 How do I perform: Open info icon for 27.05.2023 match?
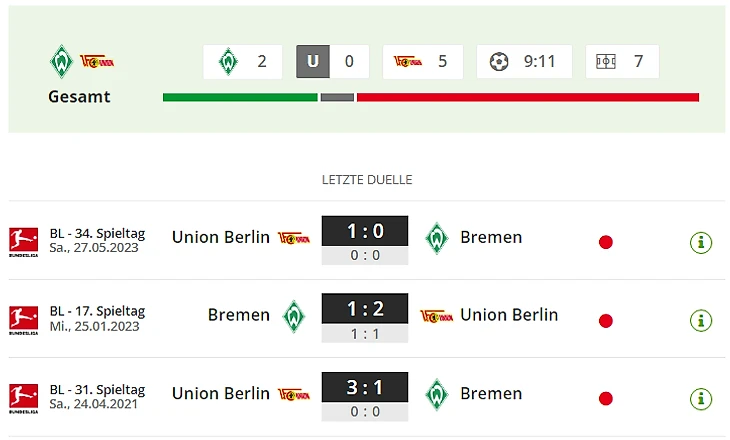[x=701, y=242]
